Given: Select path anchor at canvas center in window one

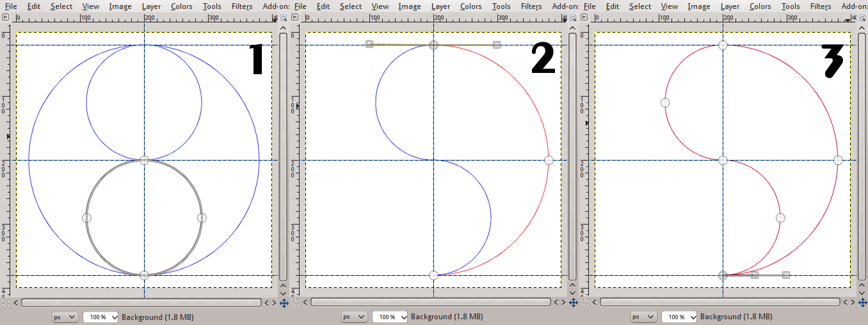Looking at the screenshot, I should [144, 160].
